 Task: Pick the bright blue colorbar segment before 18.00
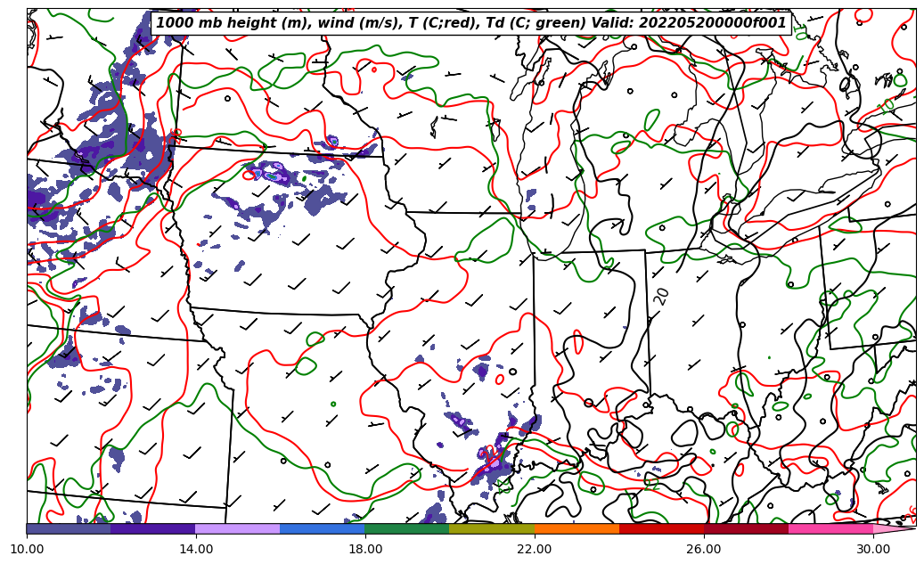pyautogui.click(x=323, y=528)
